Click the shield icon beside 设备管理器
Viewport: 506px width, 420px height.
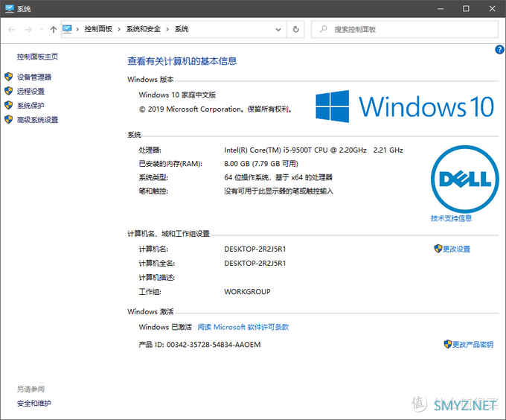(9, 77)
